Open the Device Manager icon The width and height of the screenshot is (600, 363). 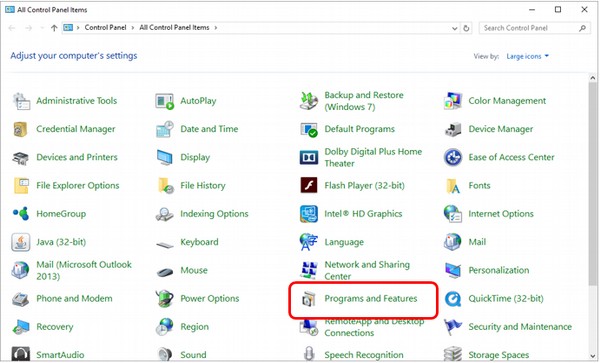[x=453, y=129]
